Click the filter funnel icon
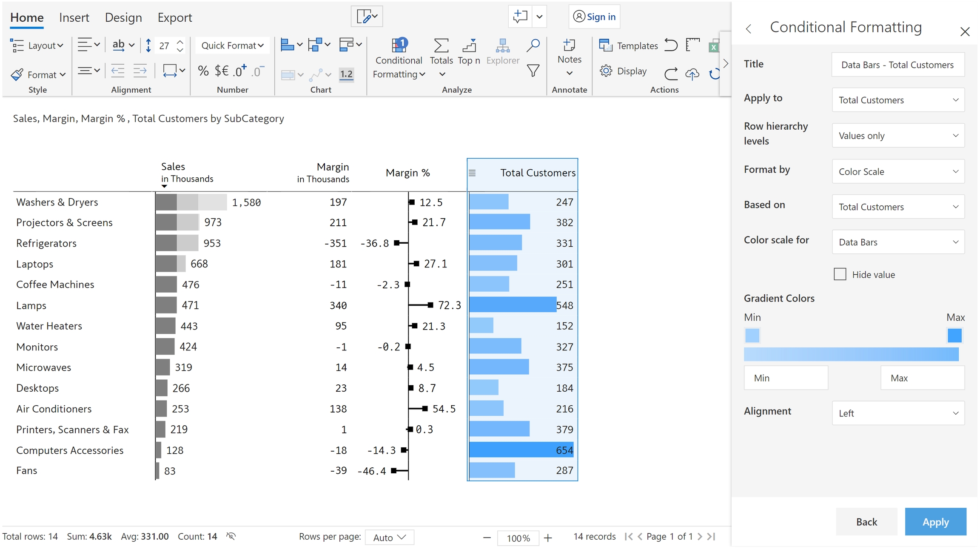Screen dimensions: 980x549 [533, 71]
